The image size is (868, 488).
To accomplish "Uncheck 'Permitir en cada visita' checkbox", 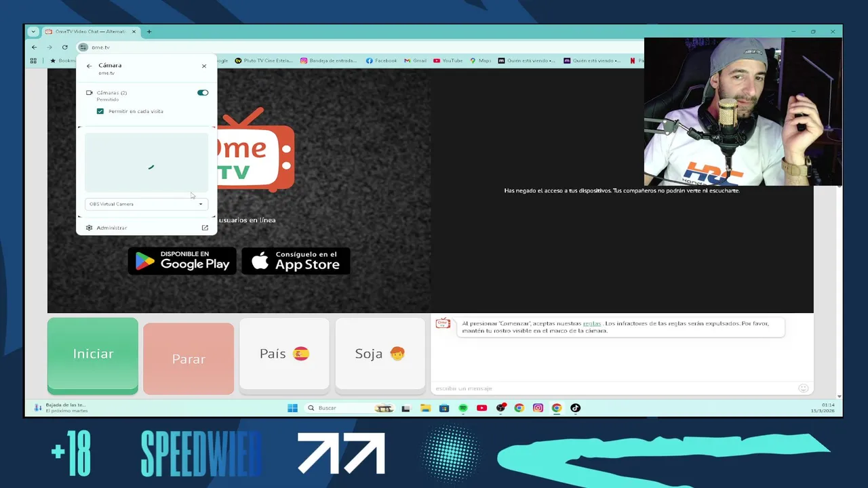I will (100, 111).
